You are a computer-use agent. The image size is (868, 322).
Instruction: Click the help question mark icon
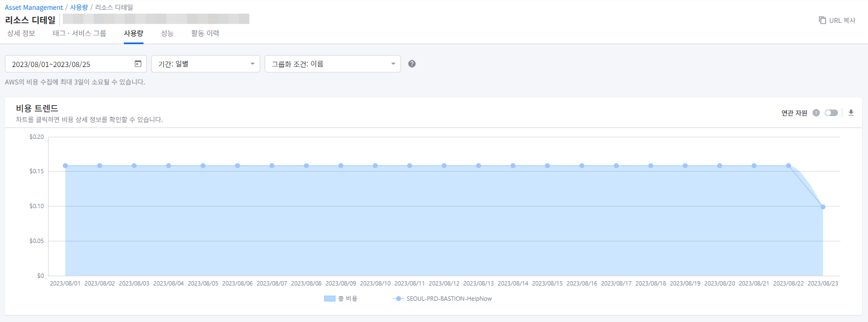(x=412, y=64)
